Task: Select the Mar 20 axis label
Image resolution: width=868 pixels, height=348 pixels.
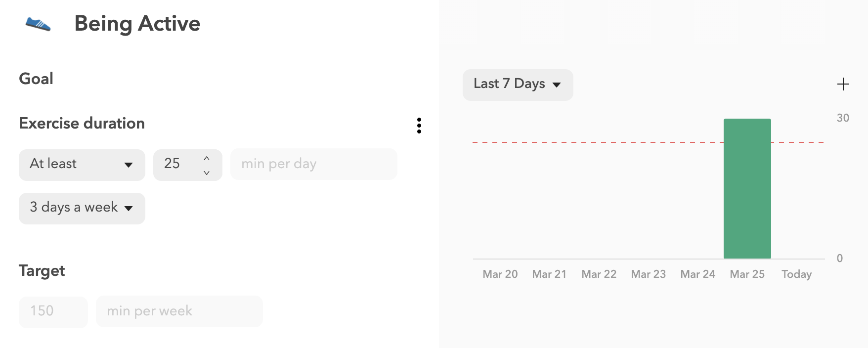Action: pyautogui.click(x=500, y=274)
